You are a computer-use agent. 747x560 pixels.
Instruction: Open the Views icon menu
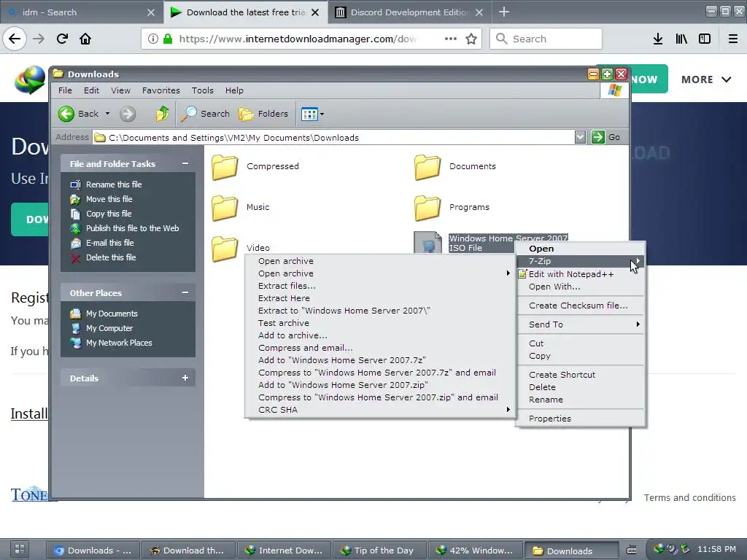(309, 114)
